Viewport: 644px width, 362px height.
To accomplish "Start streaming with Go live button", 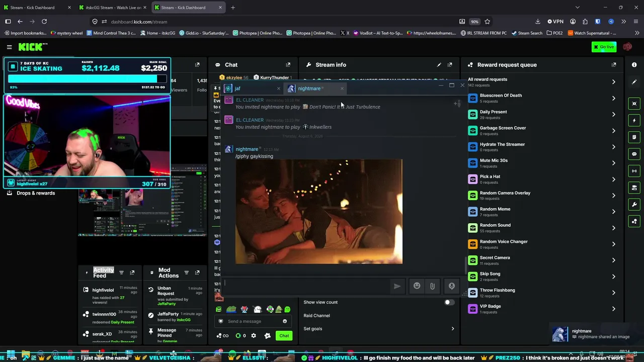I will click(x=604, y=47).
